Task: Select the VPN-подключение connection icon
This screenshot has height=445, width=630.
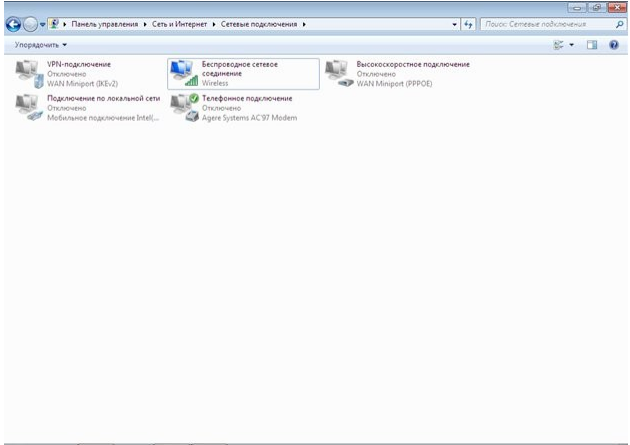Action: click(29, 74)
